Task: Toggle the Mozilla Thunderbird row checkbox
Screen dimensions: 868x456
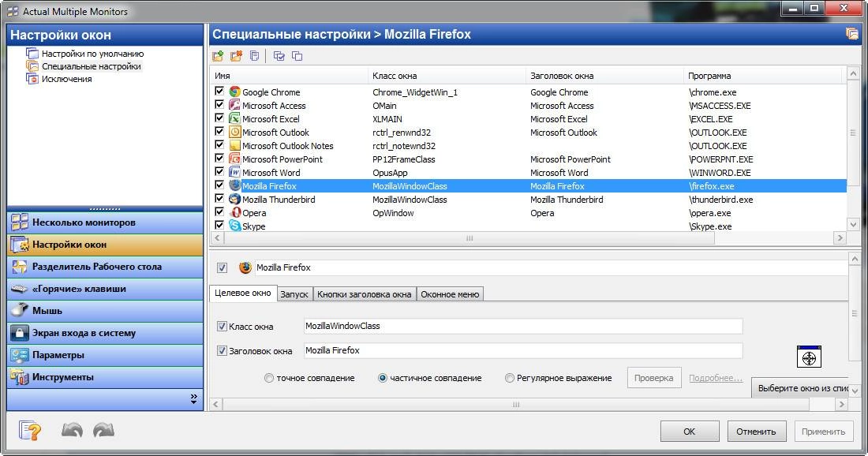Action: pyautogui.click(x=219, y=198)
